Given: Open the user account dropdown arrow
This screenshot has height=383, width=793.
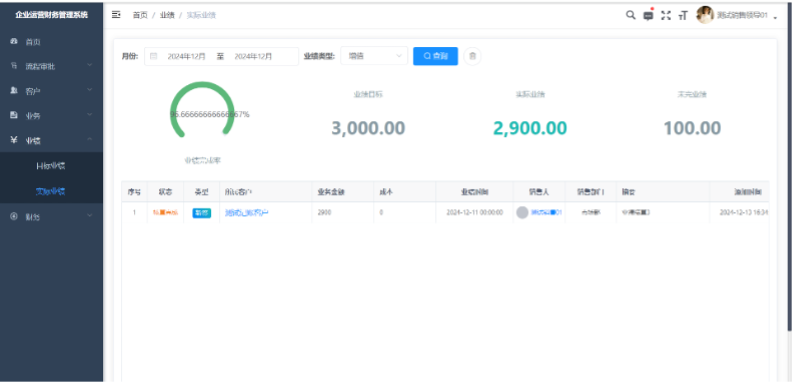Looking at the screenshot, I should point(775,17).
